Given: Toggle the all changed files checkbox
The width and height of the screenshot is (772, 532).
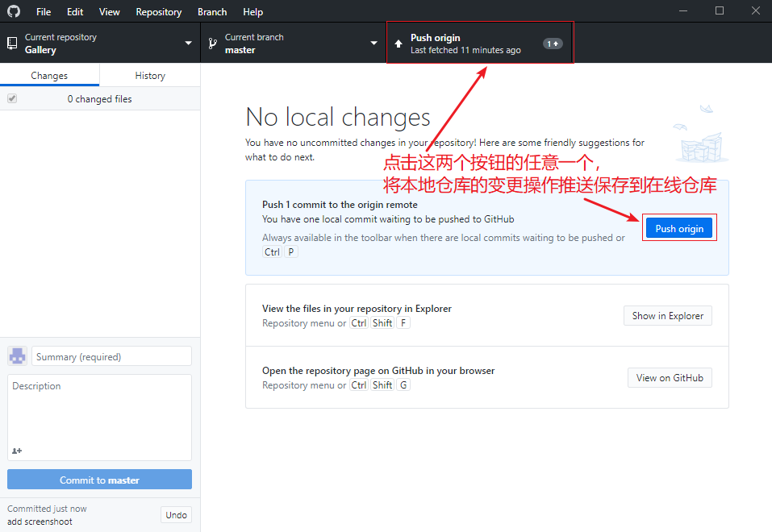Looking at the screenshot, I should (x=12, y=98).
